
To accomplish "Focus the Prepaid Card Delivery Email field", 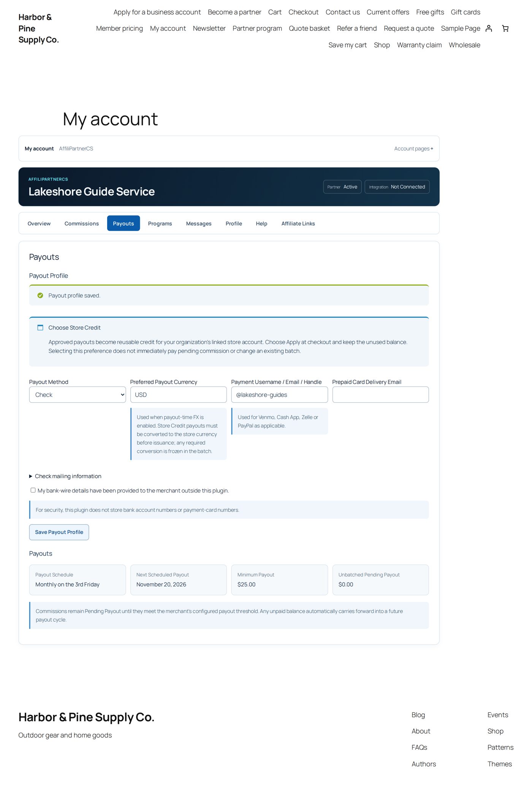I will tap(381, 395).
